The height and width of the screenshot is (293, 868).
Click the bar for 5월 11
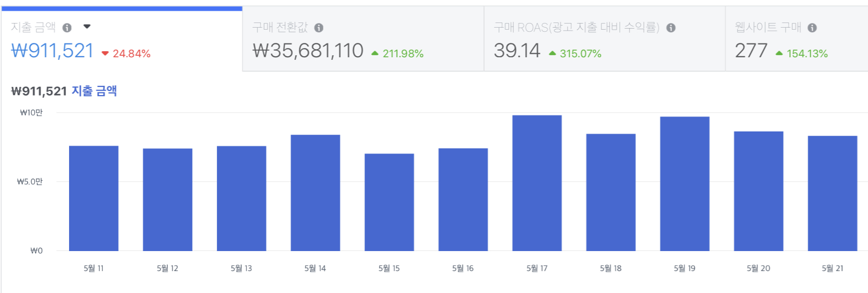click(x=94, y=198)
